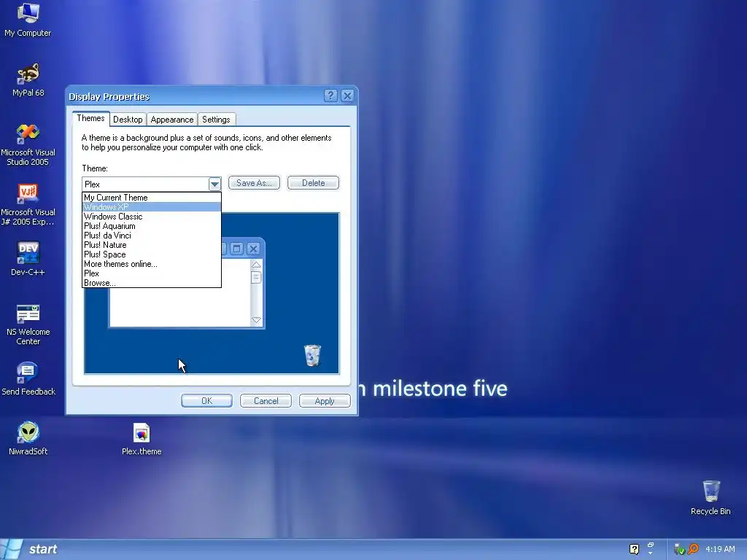Click OK in Display Properties

(206, 401)
